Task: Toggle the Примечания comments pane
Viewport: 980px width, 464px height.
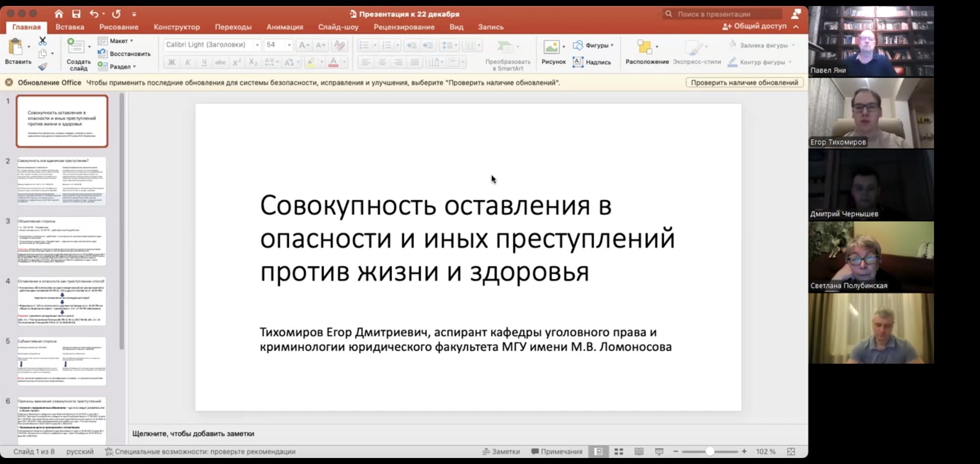Action: point(557,452)
